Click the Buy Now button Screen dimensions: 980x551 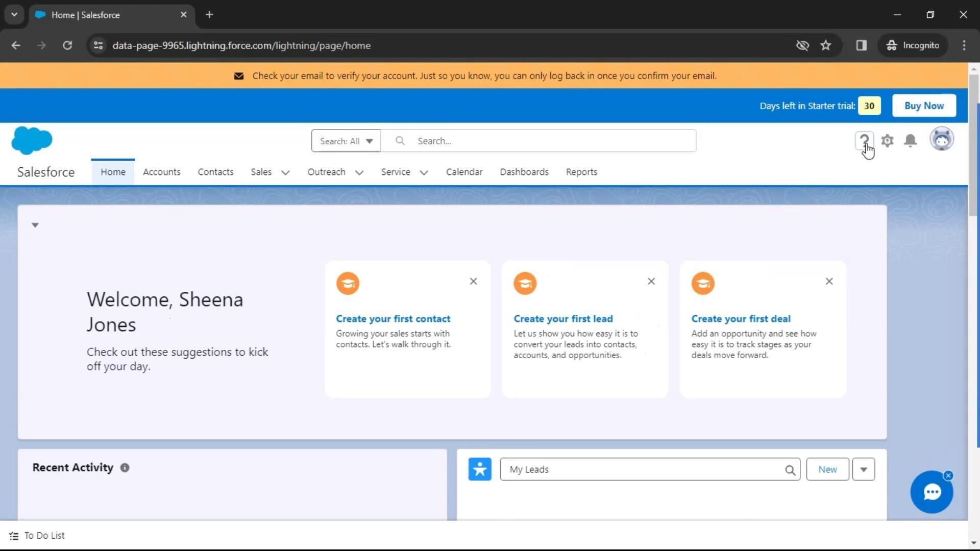[923, 106]
